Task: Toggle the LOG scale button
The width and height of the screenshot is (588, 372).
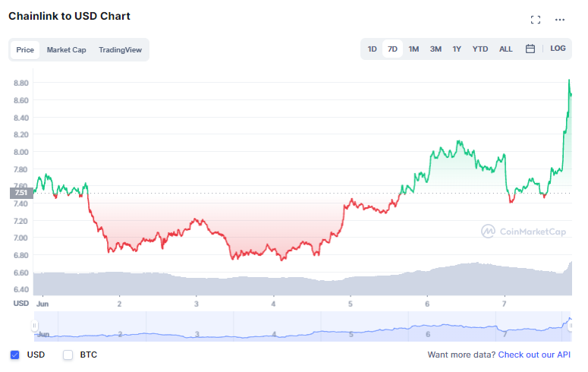Action: [x=558, y=49]
